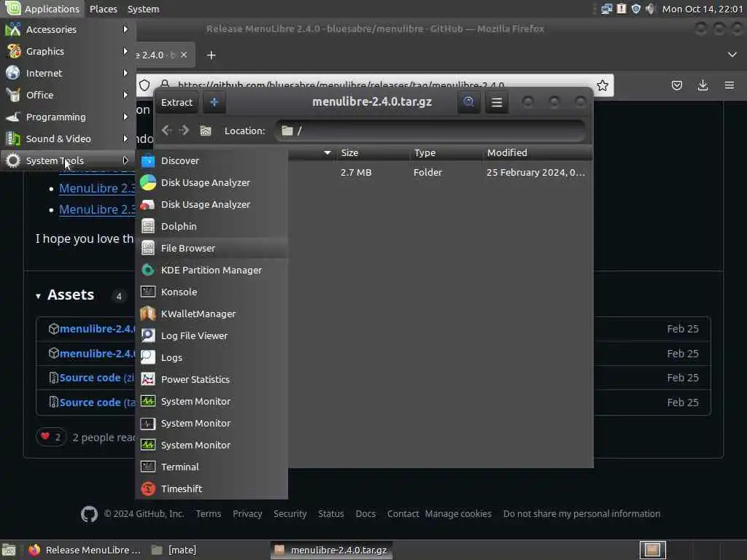The width and height of the screenshot is (747, 560).
Task: Open Timeshift backup tool
Action: (212, 489)
